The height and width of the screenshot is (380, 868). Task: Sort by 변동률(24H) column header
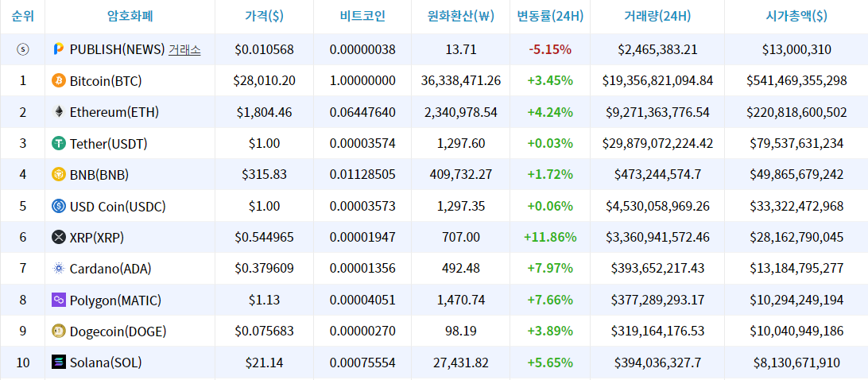coord(550,16)
